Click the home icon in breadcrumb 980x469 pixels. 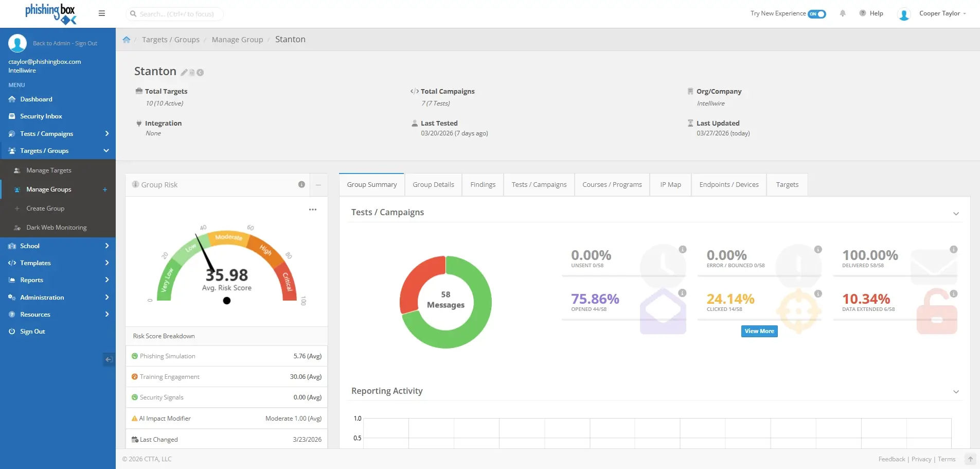127,40
